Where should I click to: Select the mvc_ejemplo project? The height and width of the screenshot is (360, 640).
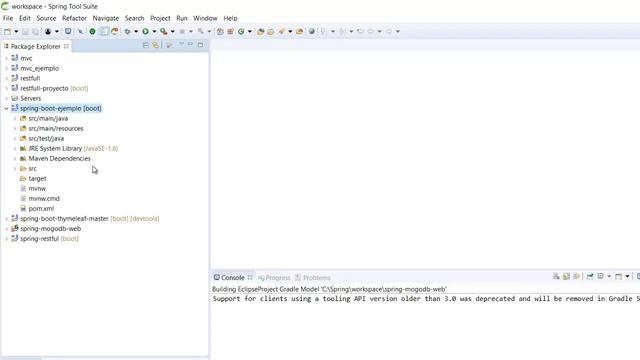[x=40, y=69]
